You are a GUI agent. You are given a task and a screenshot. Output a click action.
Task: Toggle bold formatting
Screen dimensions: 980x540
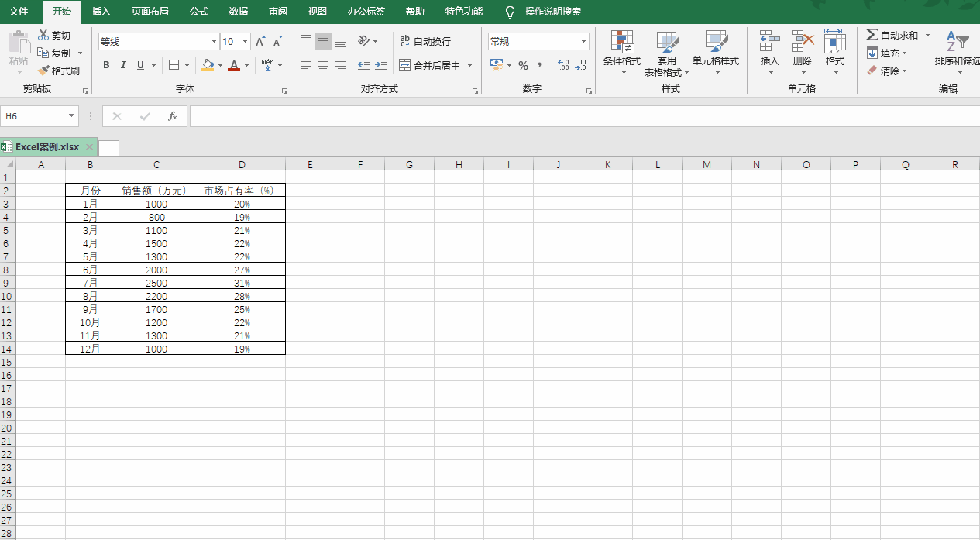(106, 65)
